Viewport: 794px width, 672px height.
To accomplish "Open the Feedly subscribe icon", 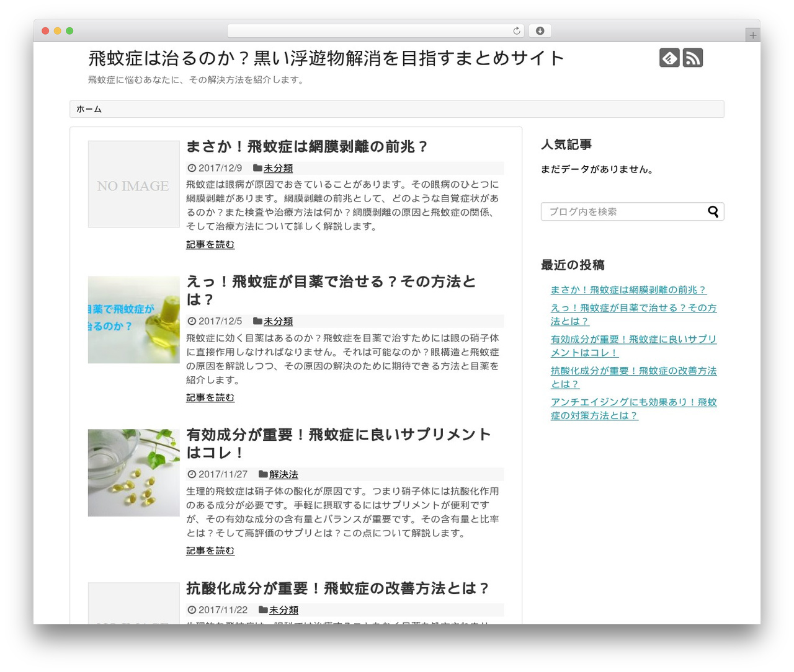I will pos(669,58).
